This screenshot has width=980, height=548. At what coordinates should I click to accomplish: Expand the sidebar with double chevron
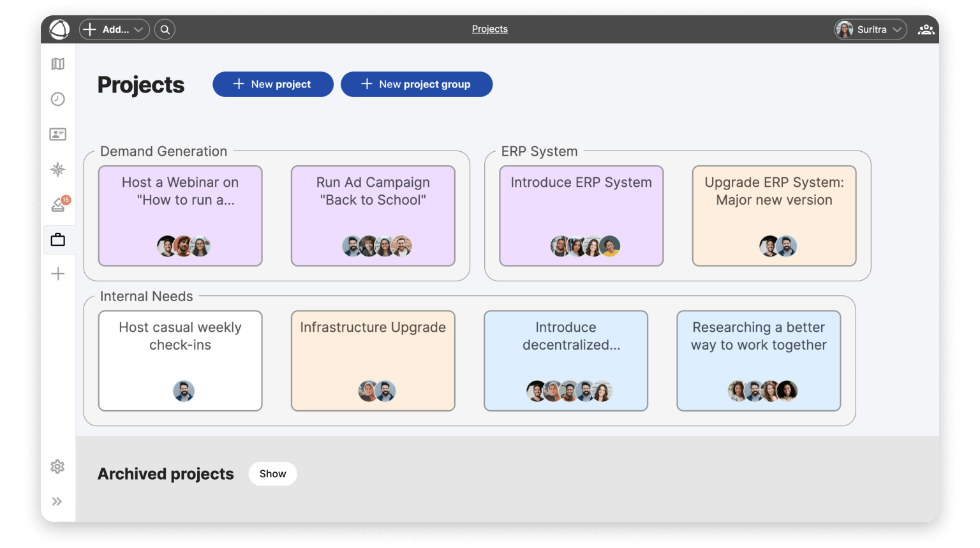point(57,501)
